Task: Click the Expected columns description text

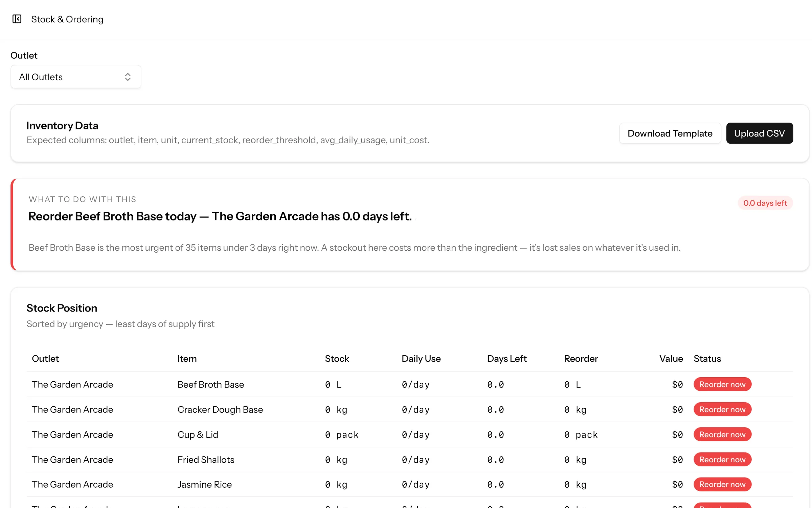Action: tap(228, 140)
